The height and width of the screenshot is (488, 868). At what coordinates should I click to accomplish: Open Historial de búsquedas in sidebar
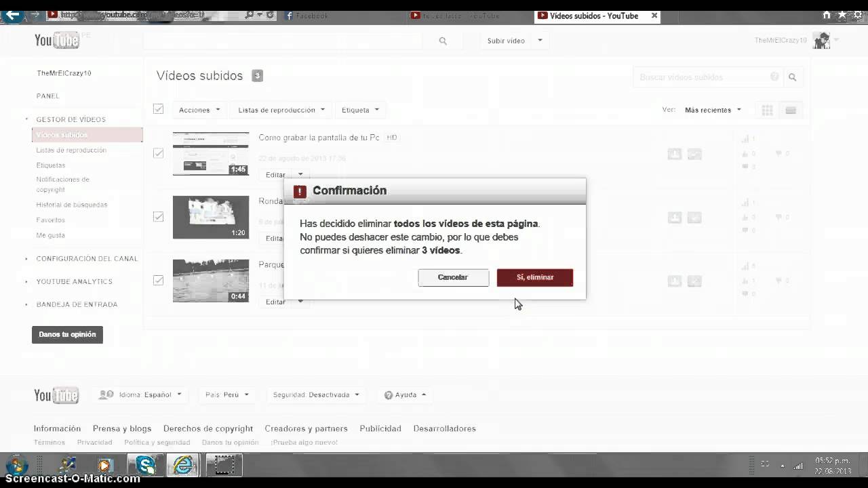[72, 205]
